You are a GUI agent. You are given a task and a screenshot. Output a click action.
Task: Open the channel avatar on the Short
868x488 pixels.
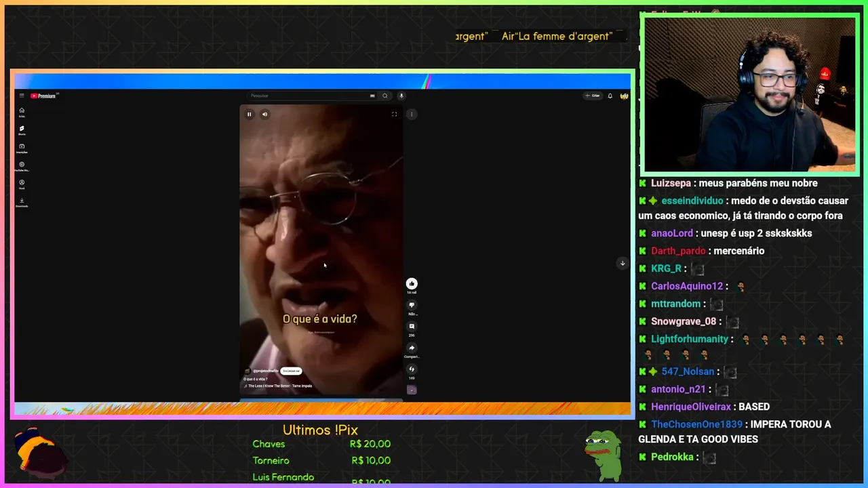point(248,371)
